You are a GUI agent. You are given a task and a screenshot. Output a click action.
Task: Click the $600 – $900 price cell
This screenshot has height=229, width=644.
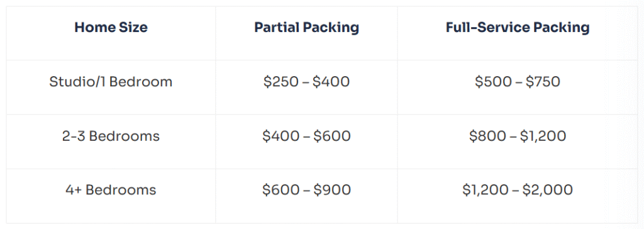(x=306, y=190)
